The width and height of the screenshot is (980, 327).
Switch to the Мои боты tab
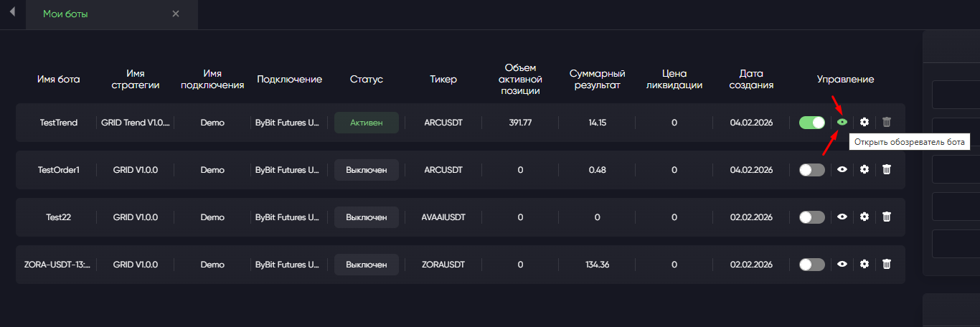point(66,14)
